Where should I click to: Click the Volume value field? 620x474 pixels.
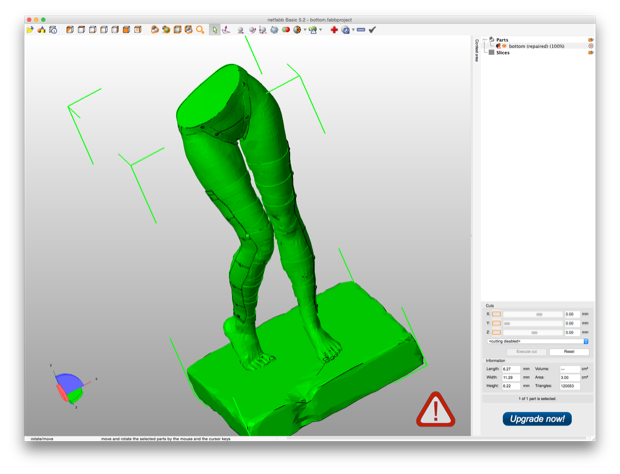click(x=569, y=369)
